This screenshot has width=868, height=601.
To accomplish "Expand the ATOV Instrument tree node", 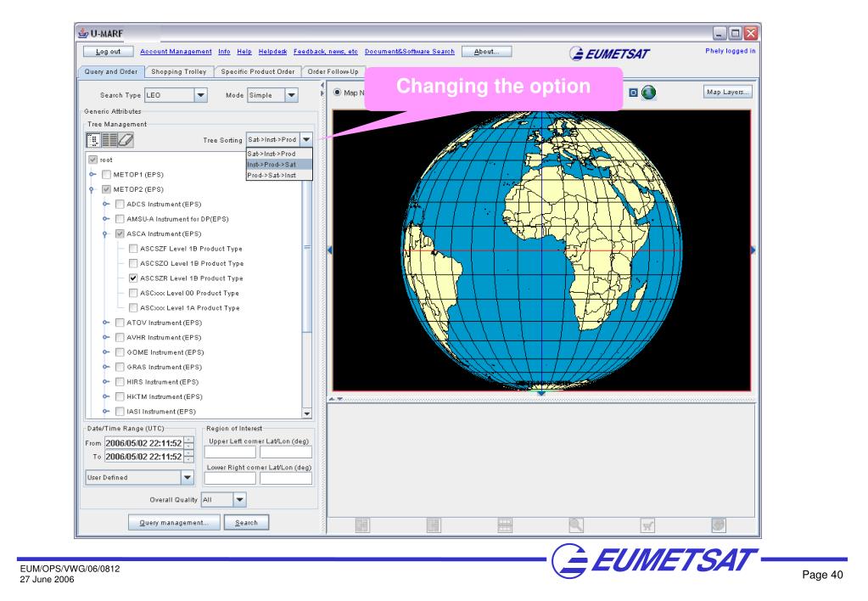I will (106, 323).
